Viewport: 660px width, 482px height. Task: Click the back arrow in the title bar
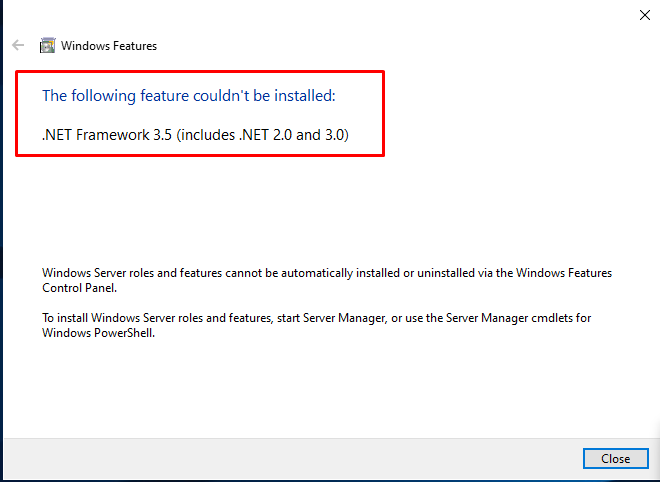coord(18,45)
